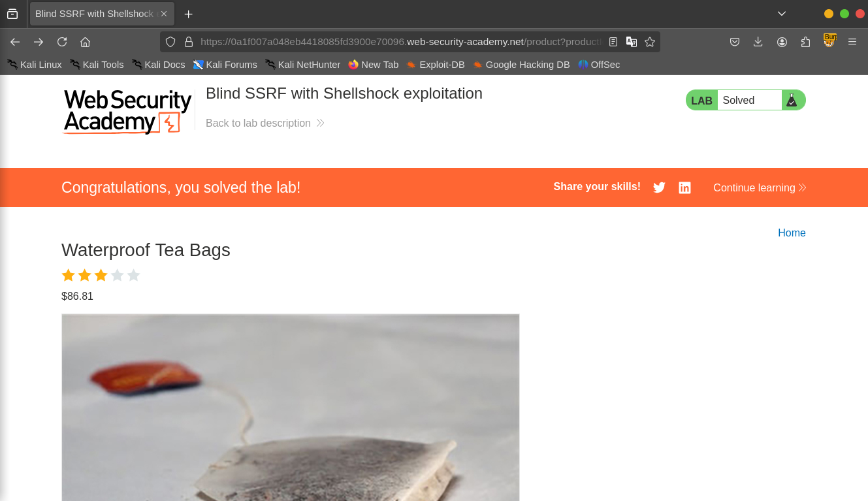The height and width of the screenshot is (501, 868).
Task: Click the translate page icon
Action: pos(632,42)
